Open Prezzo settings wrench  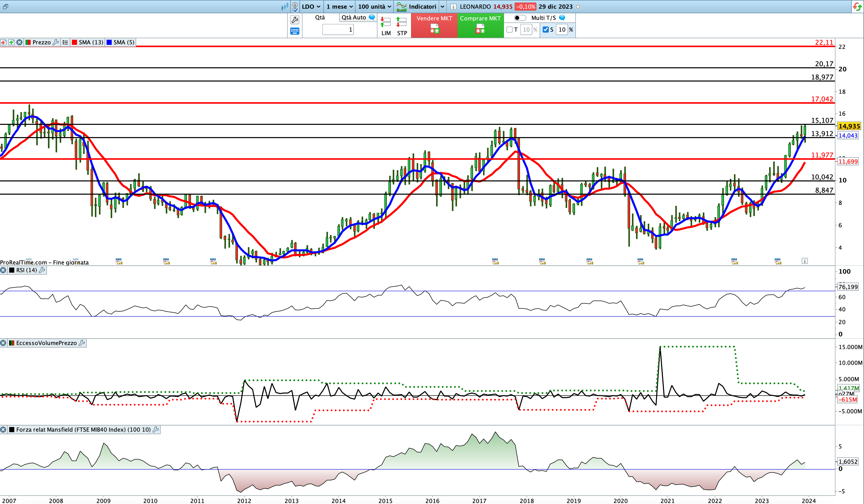(x=56, y=43)
